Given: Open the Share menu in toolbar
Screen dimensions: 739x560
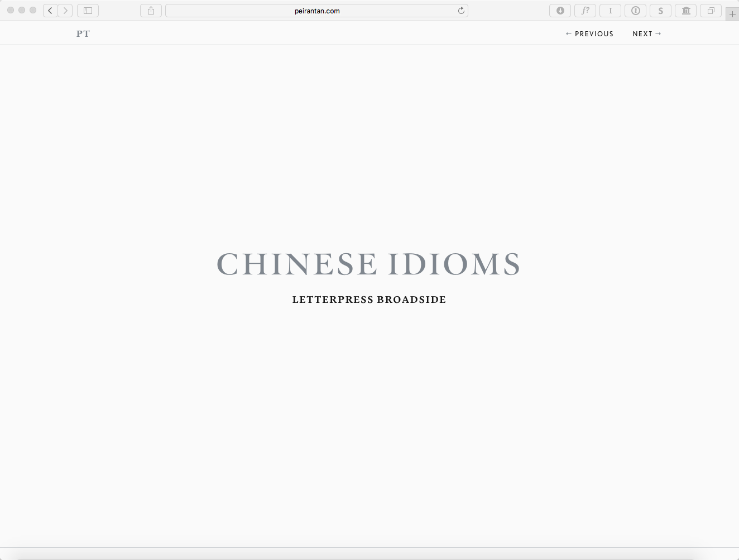Looking at the screenshot, I should coord(151,11).
